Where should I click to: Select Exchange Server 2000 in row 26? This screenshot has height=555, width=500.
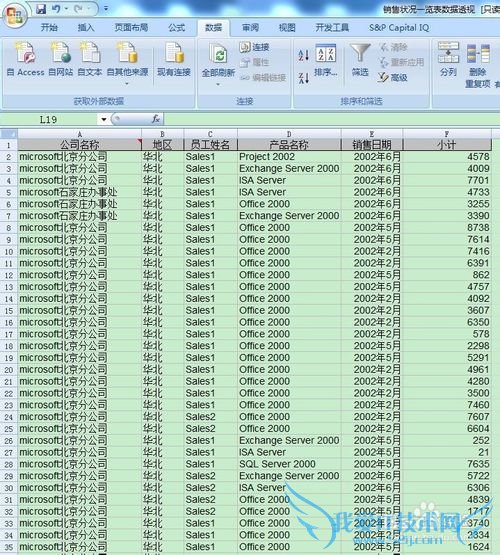point(289,440)
